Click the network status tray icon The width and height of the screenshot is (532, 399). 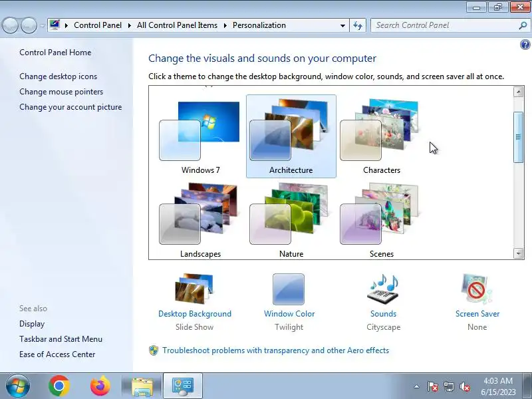click(448, 386)
